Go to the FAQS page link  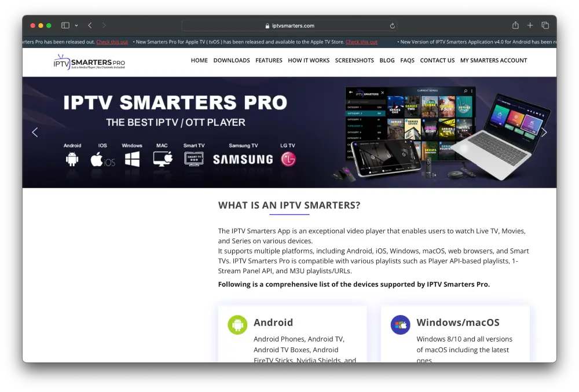[x=407, y=60]
